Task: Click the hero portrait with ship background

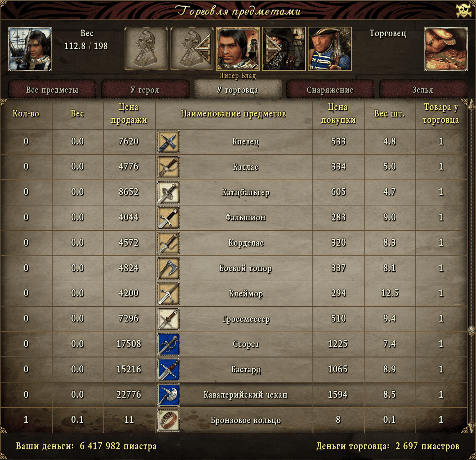Action: 30,49
